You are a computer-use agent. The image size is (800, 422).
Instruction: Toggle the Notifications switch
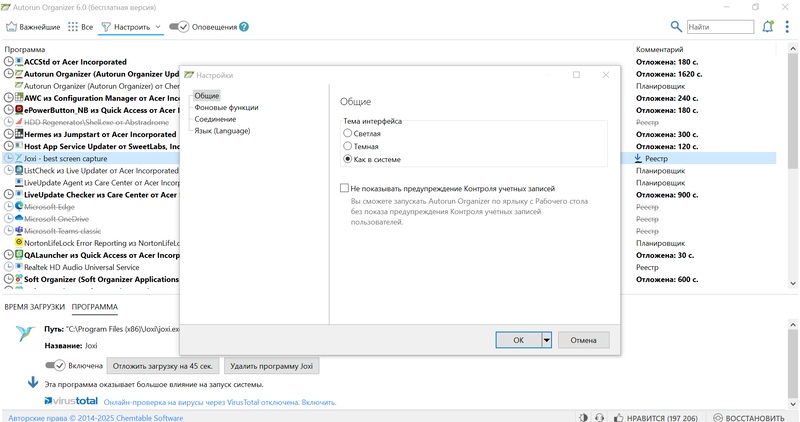[x=178, y=27]
